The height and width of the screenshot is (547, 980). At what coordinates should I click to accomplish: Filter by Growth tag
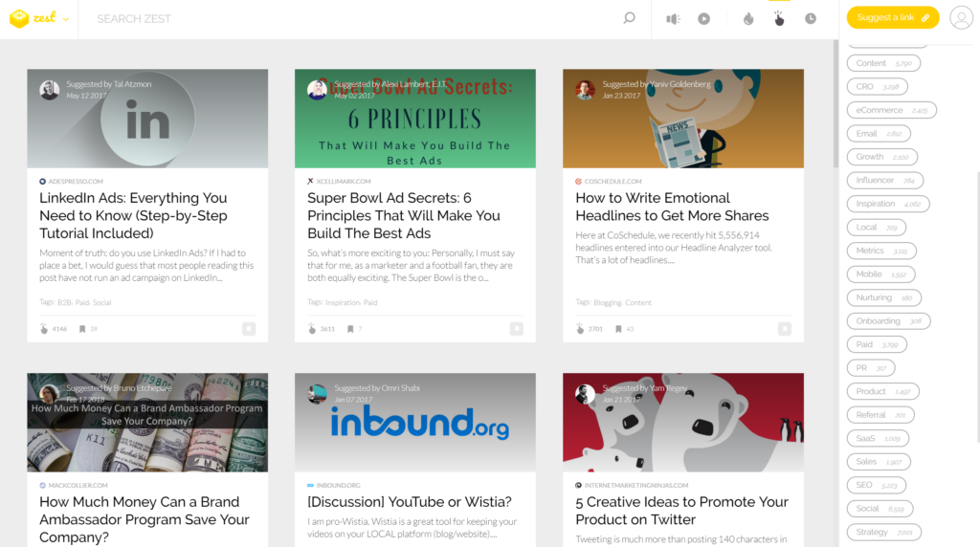click(881, 157)
